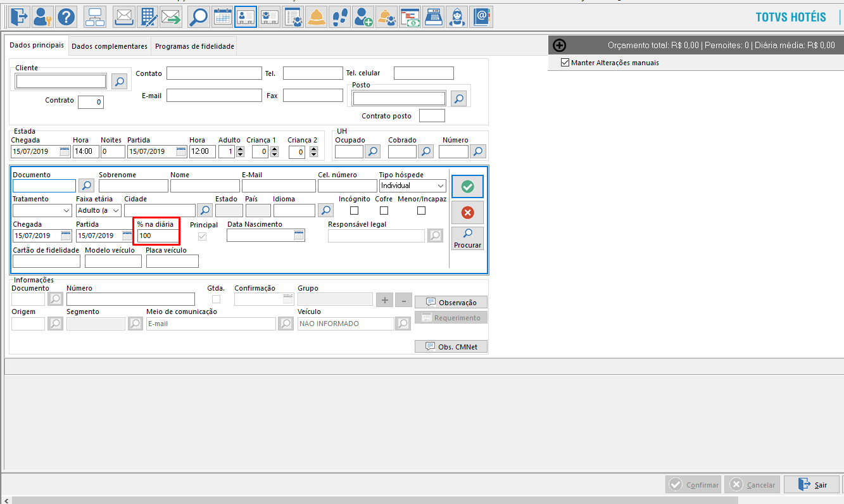Click the search icon beside Cidade field

click(205, 210)
